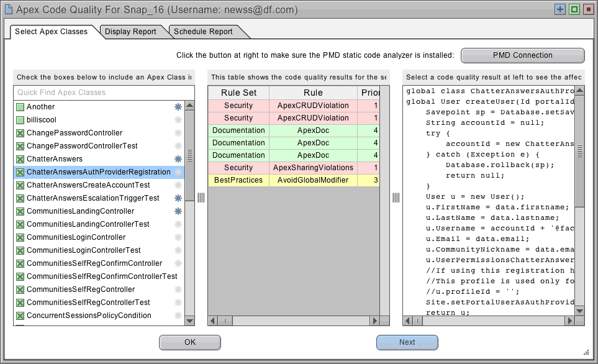Click the splitter handle between class list and results table

pos(201,198)
